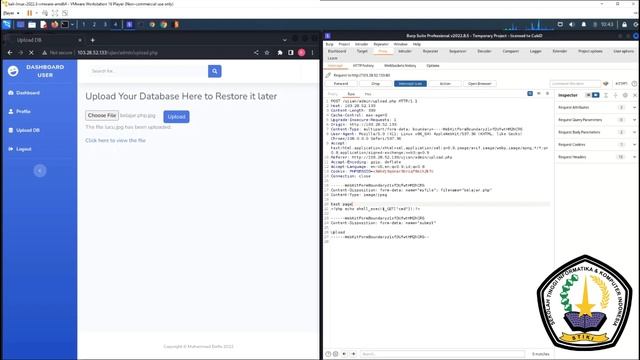Collapse the sidebar with the round arrow toggle
The image size is (640, 360).
40,171
